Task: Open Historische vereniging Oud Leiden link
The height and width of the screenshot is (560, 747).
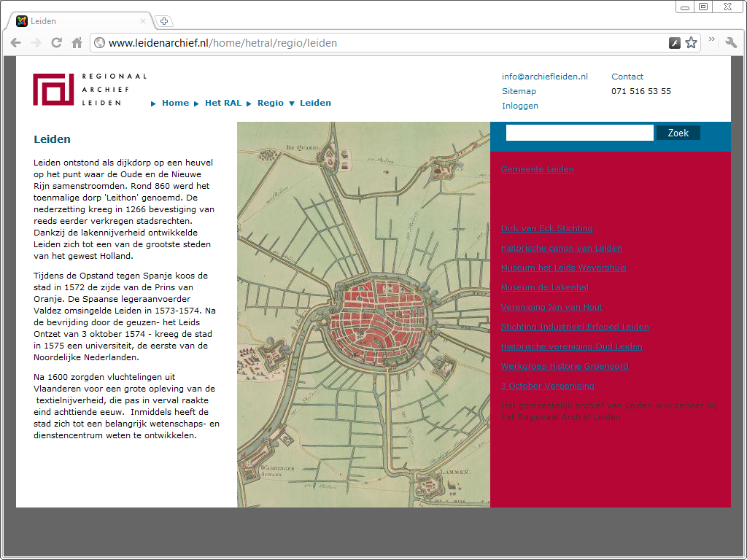Action: pos(571,346)
